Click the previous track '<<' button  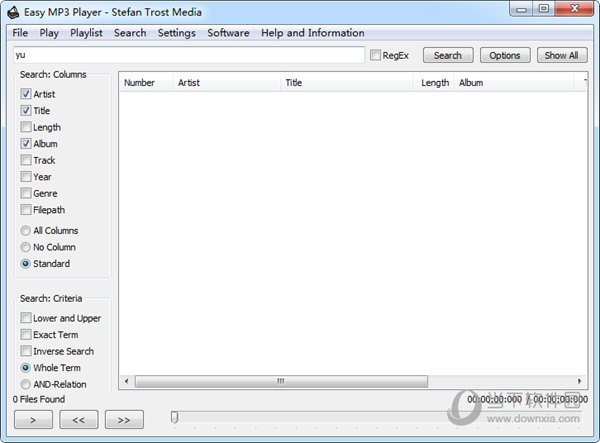click(x=78, y=420)
